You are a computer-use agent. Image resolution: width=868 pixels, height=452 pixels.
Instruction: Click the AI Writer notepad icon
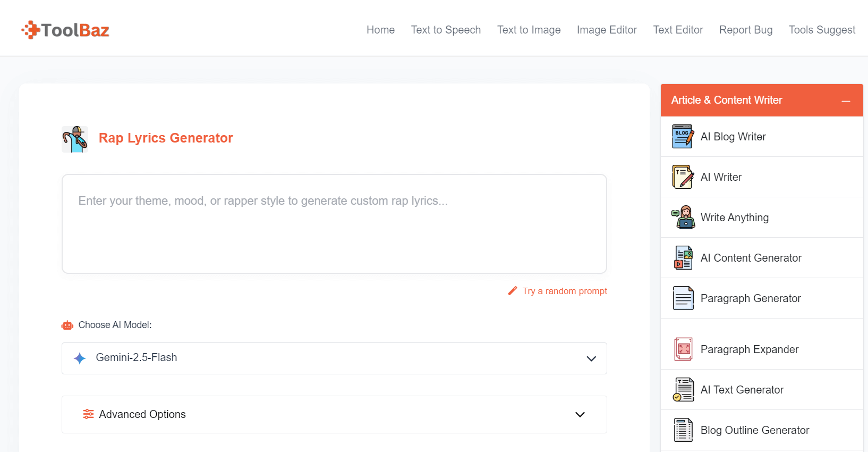click(x=683, y=177)
